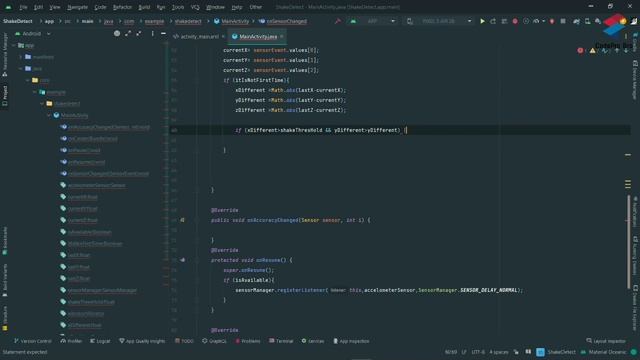
Task: Click the editor vertical scrollbar thumb
Action: click(x=629, y=242)
